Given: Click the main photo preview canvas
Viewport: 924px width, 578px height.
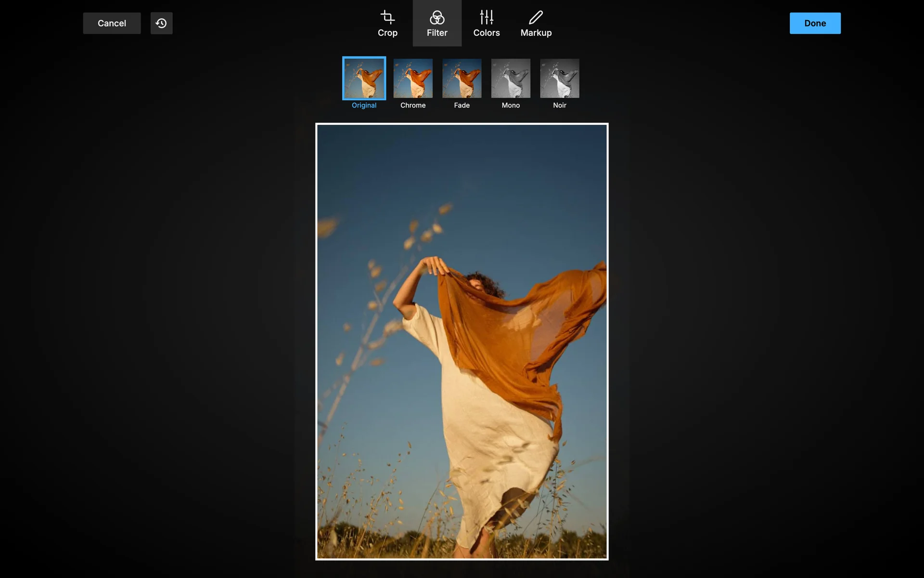Looking at the screenshot, I should coord(462,341).
